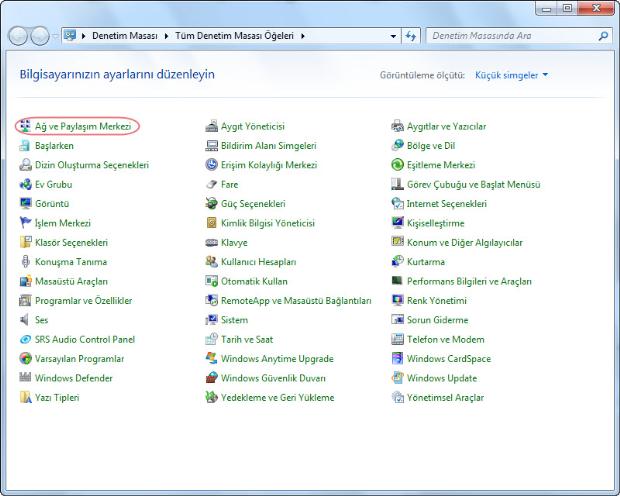Open the Küçük simgeler view dropdown

[x=511, y=75]
